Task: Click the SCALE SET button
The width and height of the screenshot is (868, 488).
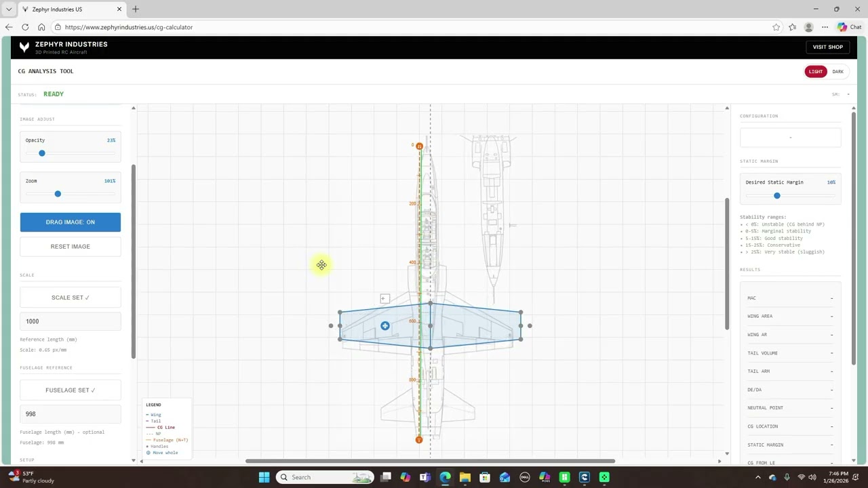Action: click(71, 298)
